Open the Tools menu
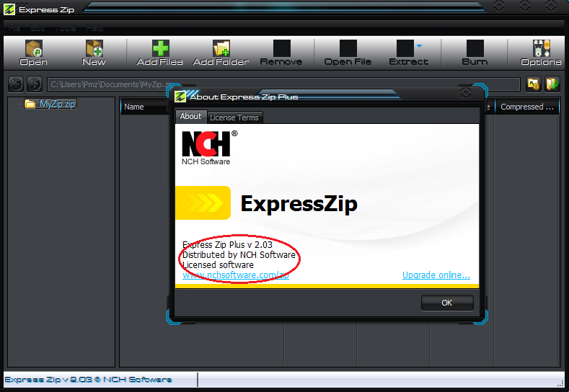This screenshot has width=569, height=392. point(66,28)
